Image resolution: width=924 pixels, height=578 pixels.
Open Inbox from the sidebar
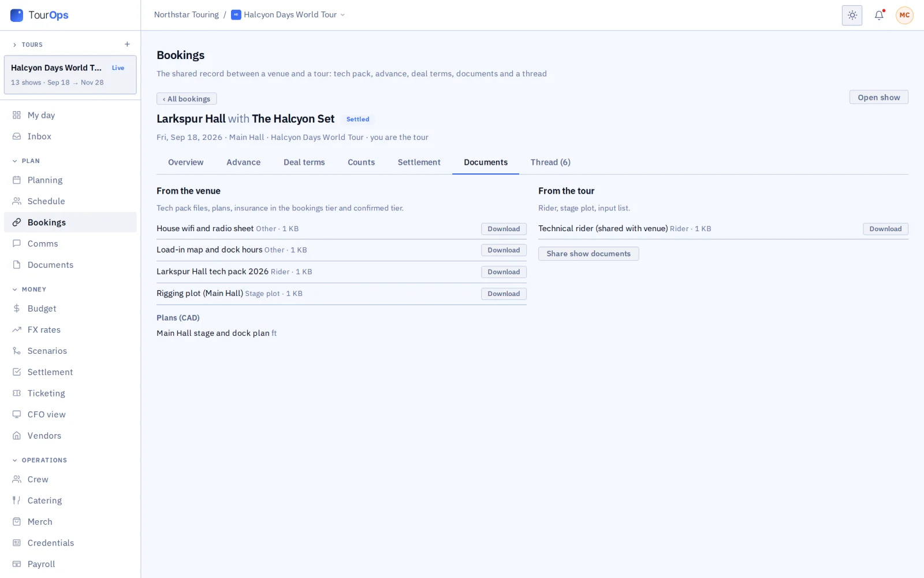tap(70, 136)
